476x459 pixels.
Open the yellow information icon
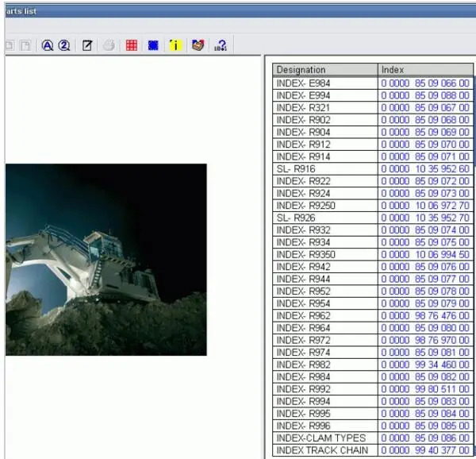point(175,45)
